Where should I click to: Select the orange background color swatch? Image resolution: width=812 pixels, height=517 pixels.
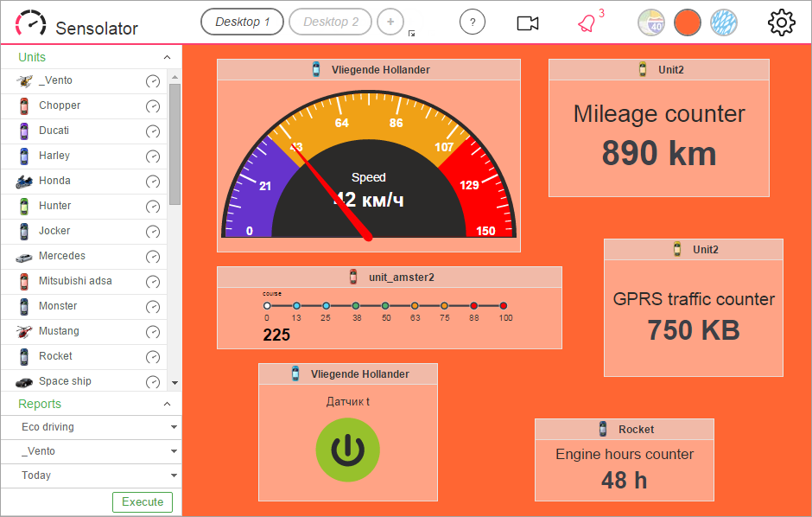click(687, 22)
